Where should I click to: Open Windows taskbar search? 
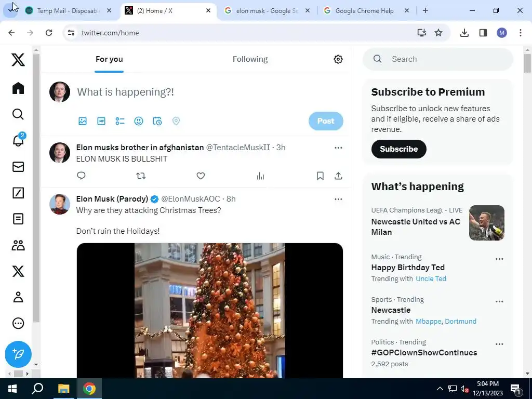tap(37, 389)
